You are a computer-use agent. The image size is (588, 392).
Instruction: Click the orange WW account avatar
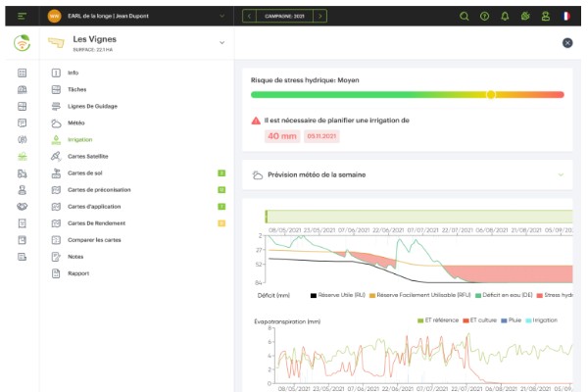[54, 16]
